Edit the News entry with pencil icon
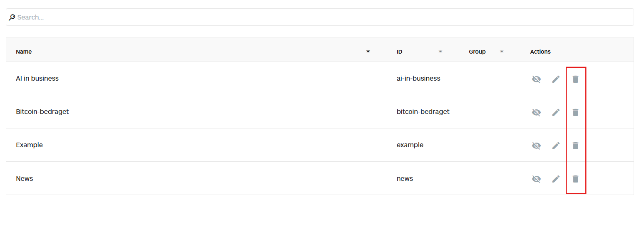 click(556, 179)
